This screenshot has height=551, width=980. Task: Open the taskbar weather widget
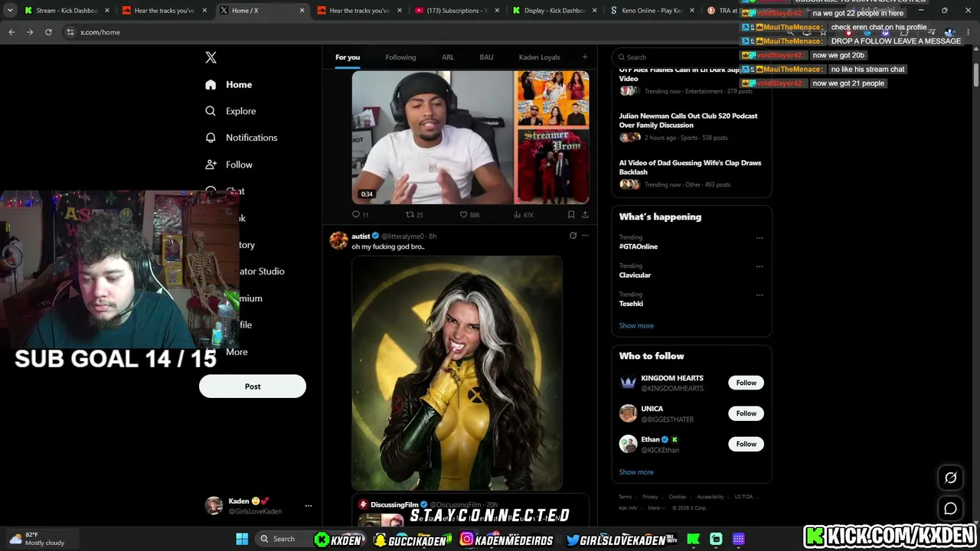[38, 539]
